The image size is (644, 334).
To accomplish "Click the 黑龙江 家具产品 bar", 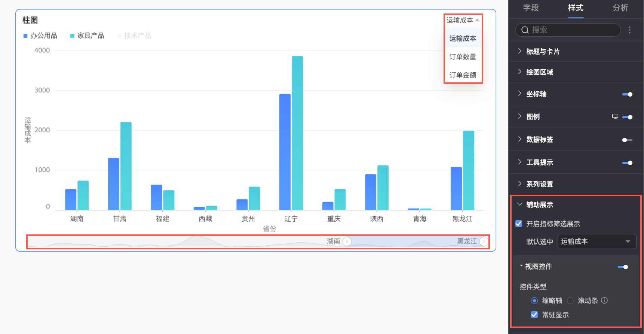I will pos(469,170).
